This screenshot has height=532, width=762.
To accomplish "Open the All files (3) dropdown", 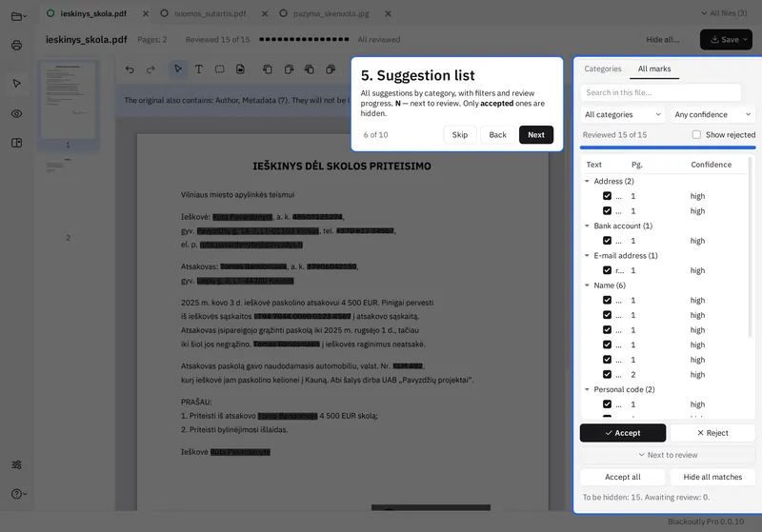I will 724,13.
